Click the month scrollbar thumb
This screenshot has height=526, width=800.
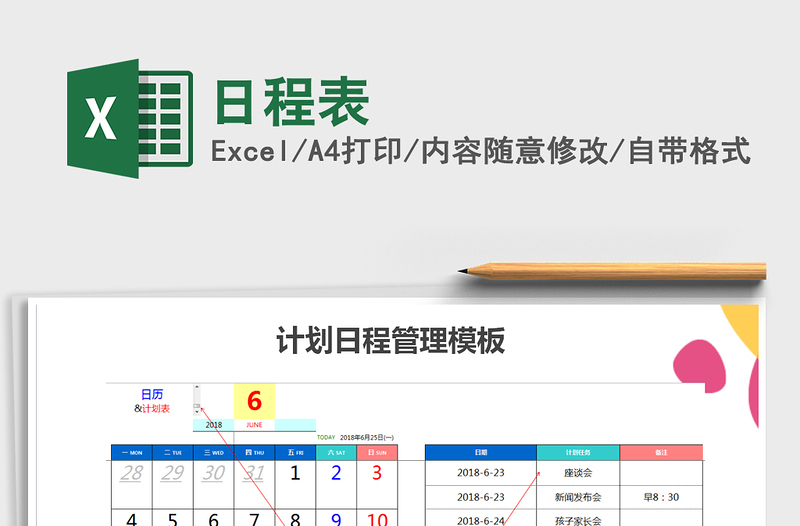(197, 406)
